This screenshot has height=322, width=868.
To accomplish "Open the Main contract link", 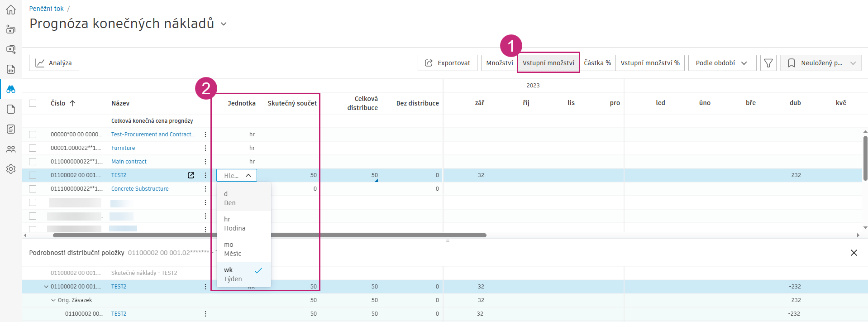I will tap(129, 162).
